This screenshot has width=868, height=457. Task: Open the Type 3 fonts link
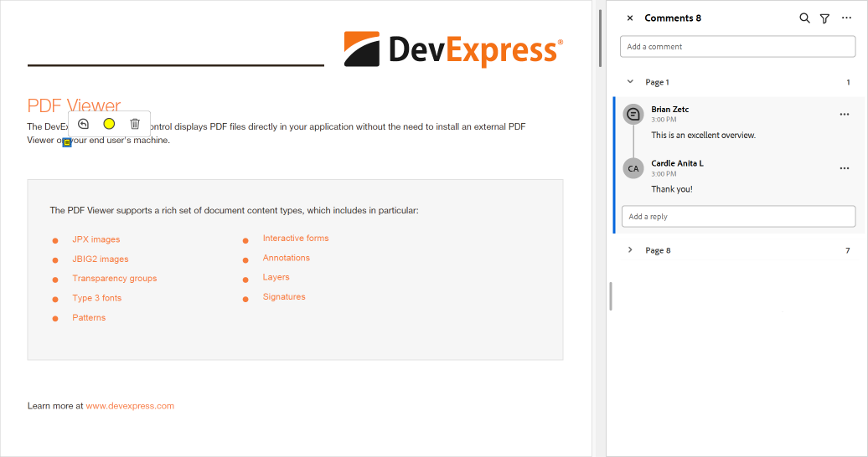(97, 298)
